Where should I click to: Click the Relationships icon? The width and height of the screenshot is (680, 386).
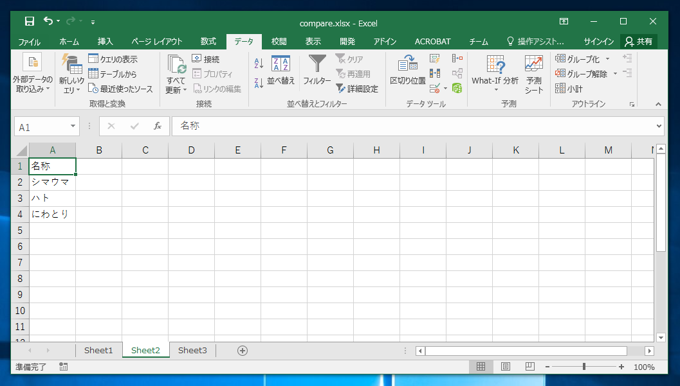(x=457, y=74)
